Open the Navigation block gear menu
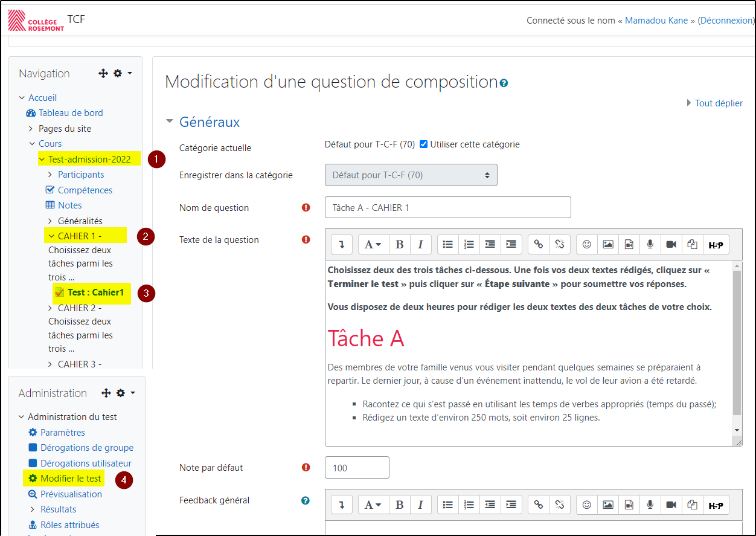This screenshot has width=756, height=536. coord(121,73)
